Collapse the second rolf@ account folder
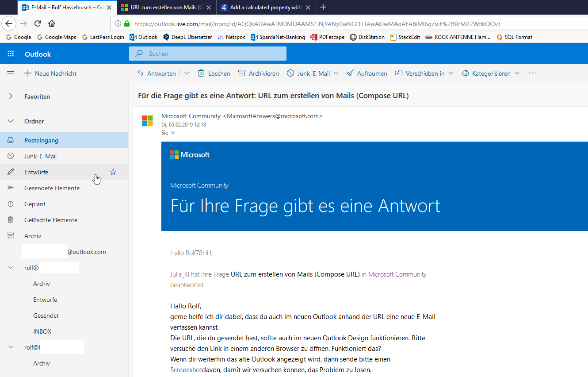588x377 pixels. pos(11,347)
